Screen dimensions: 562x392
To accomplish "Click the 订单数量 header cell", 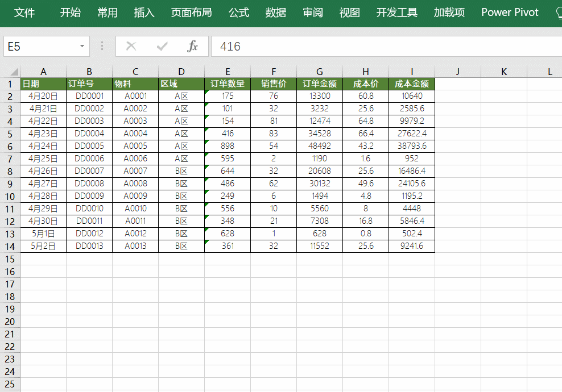I will 228,84.
